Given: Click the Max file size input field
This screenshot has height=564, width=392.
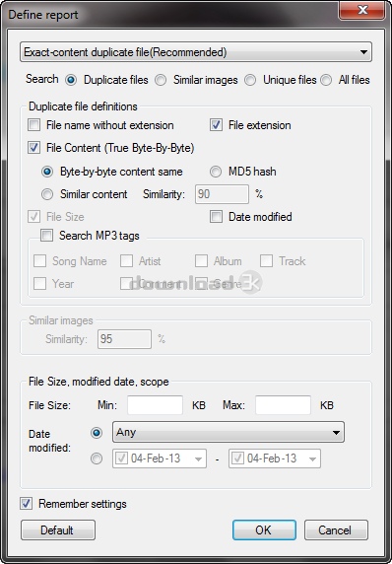Looking at the screenshot, I should (283, 405).
